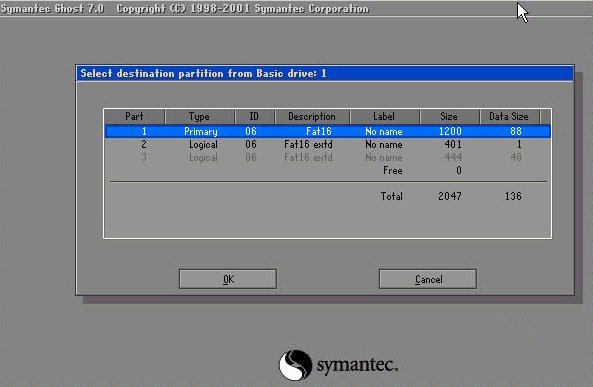Click the symantec wordmark text
Viewport: 593px width, 387px height.
(357, 365)
